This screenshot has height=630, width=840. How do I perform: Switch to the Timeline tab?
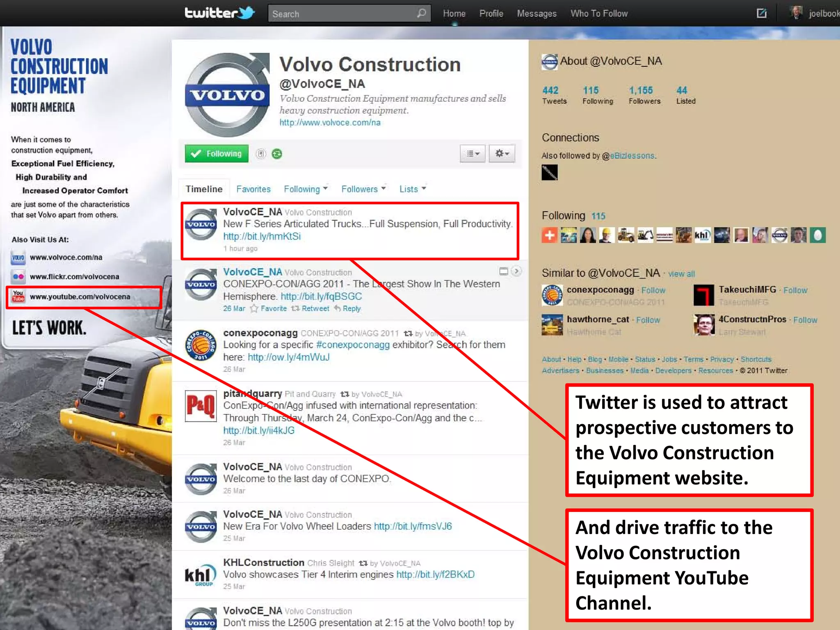pyautogui.click(x=204, y=189)
